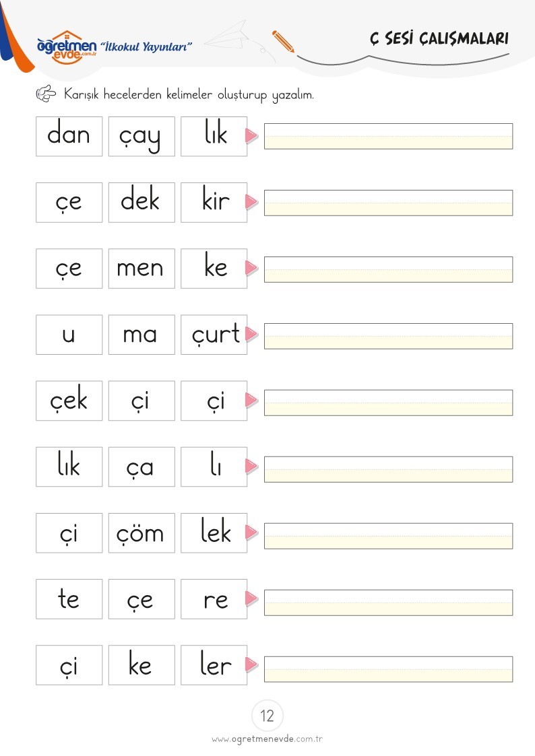Viewport: 535px width, 756px height.
Task: Select the 'men' syllable box
Action: (141, 269)
